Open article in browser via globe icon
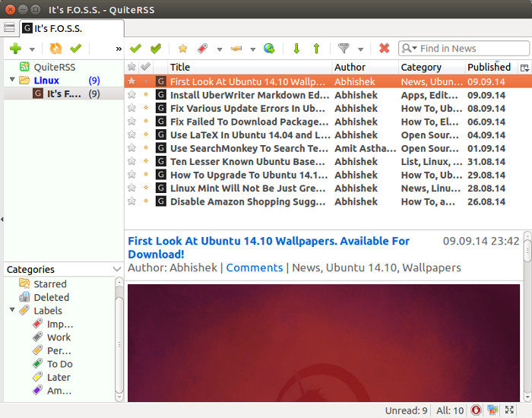 coord(269,49)
